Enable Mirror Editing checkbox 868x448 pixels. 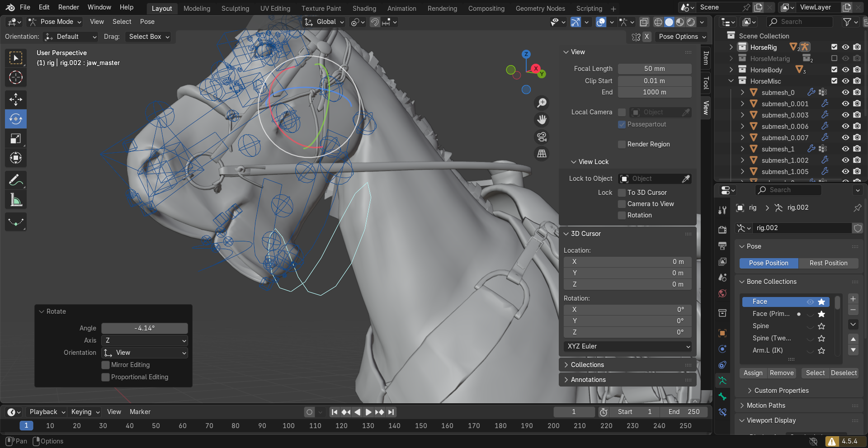coord(106,365)
